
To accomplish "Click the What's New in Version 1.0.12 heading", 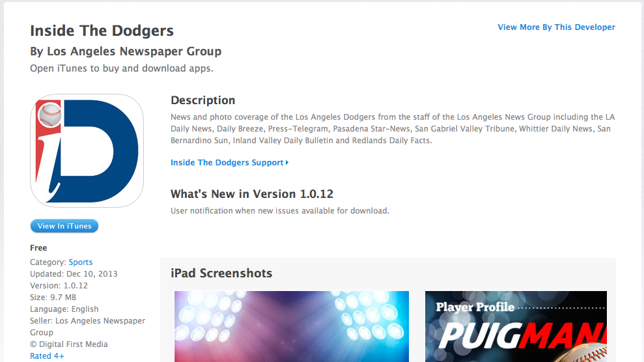I will point(252,194).
